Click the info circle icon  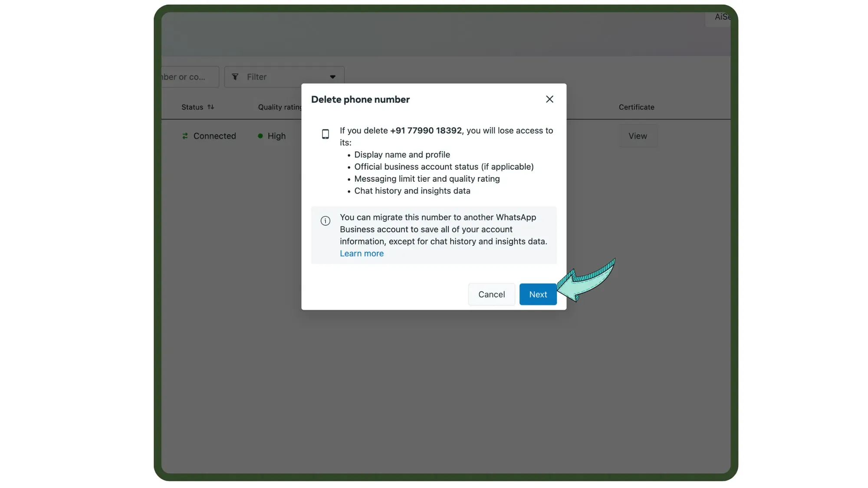pos(325,221)
